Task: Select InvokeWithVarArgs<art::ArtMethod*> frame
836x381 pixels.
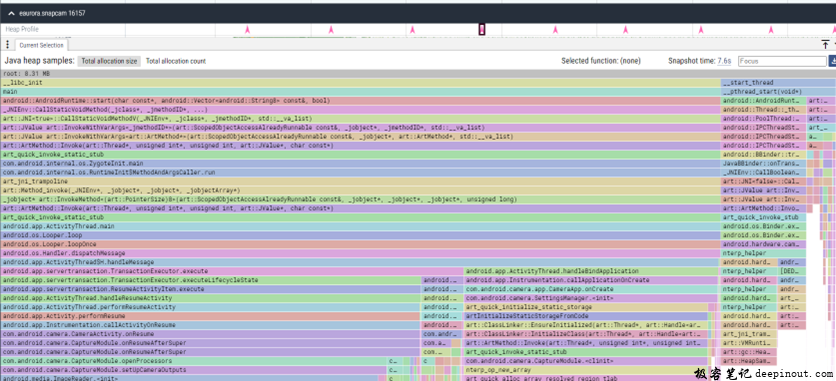Action: tap(360, 137)
